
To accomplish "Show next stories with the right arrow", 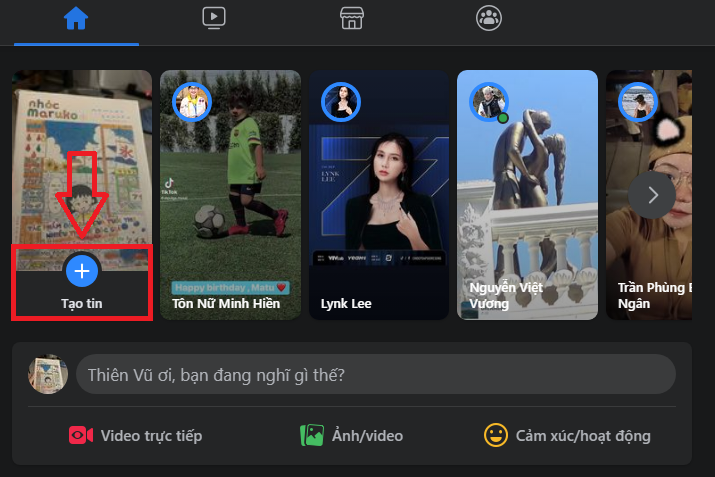I will point(652,195).
